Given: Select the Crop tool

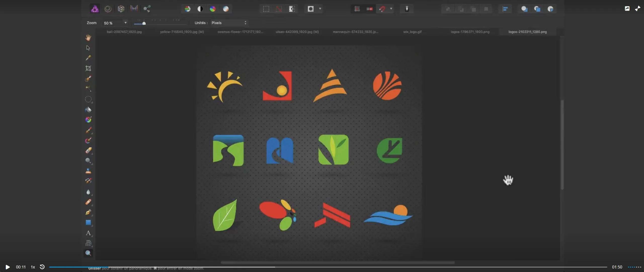Looking at the screenshot, I should pyautogui.click(x=88, y=68).
